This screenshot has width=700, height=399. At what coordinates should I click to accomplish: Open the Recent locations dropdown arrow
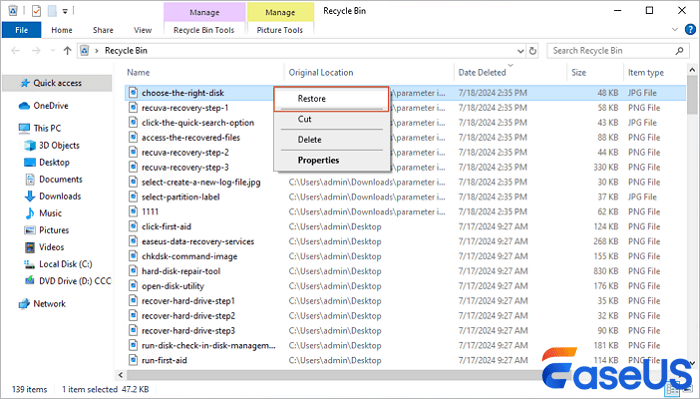point(53,51)
